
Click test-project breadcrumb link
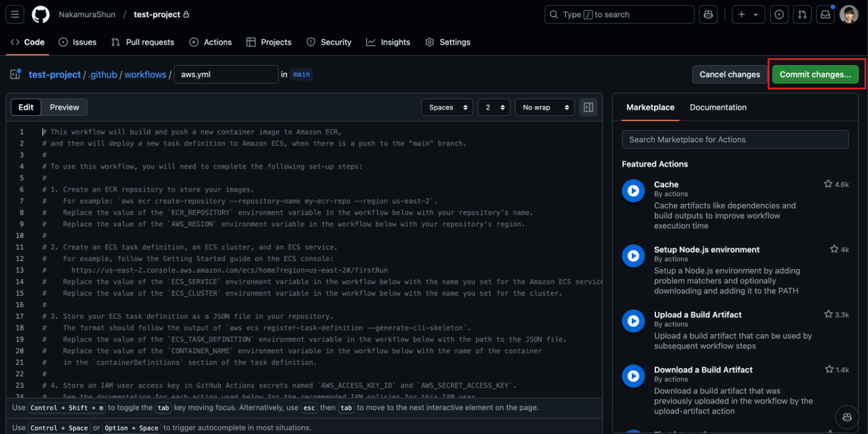(55, 74)
